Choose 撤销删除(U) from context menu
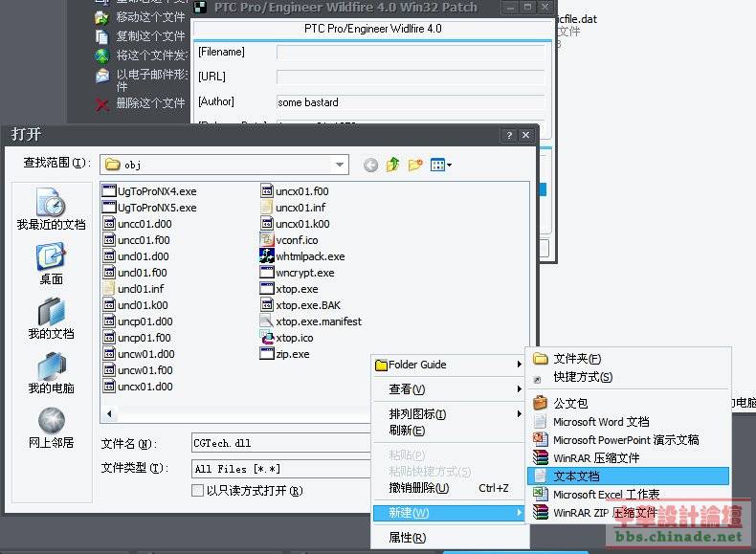756x554 pixels. [449, 488]
